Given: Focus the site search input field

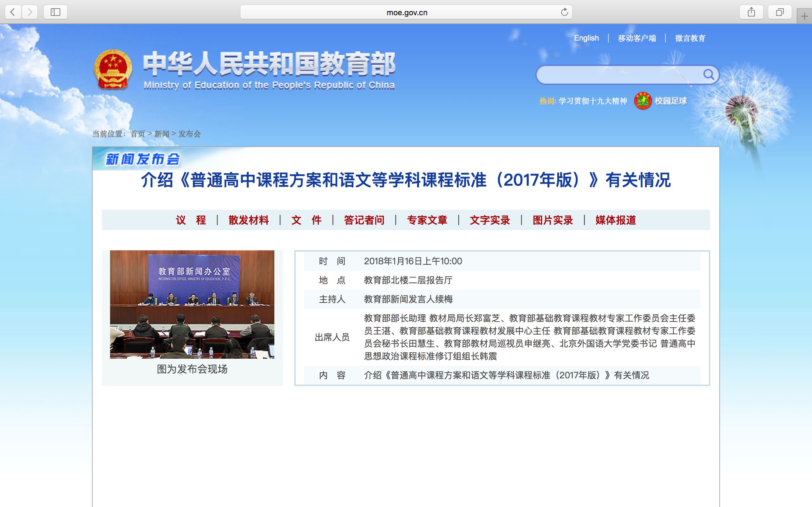Looking at the screenshot, I should click(x=617, y=74).
